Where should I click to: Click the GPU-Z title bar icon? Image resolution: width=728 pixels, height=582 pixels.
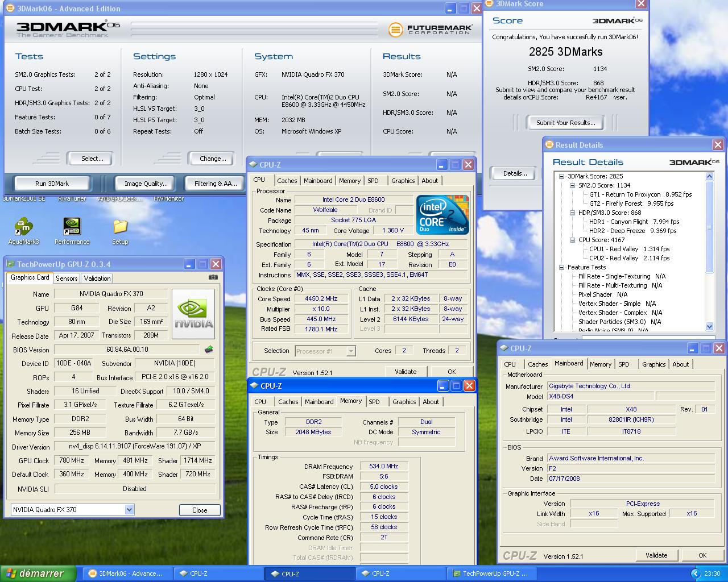(x=10, y=264)
